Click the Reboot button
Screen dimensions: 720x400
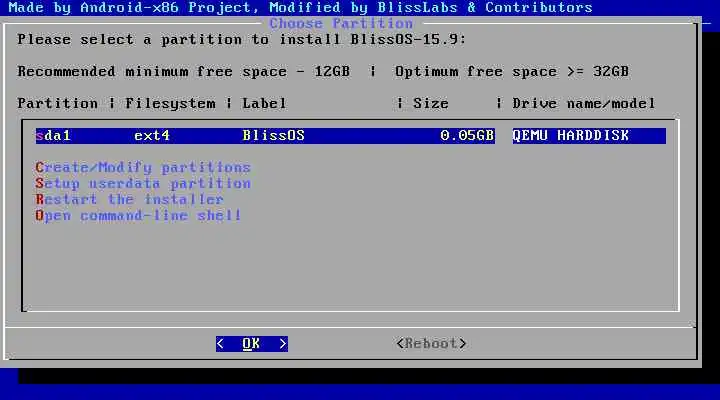[x=431, y=344]
